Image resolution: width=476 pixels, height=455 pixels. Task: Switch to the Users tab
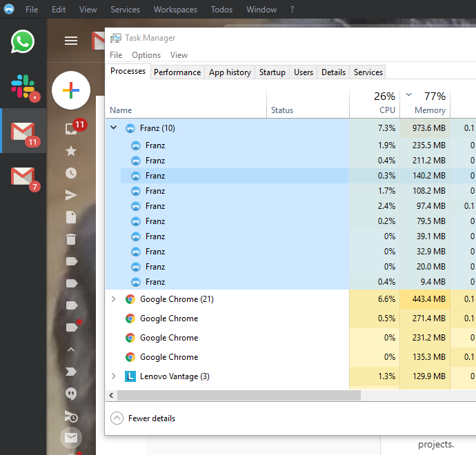coord(304,72)
